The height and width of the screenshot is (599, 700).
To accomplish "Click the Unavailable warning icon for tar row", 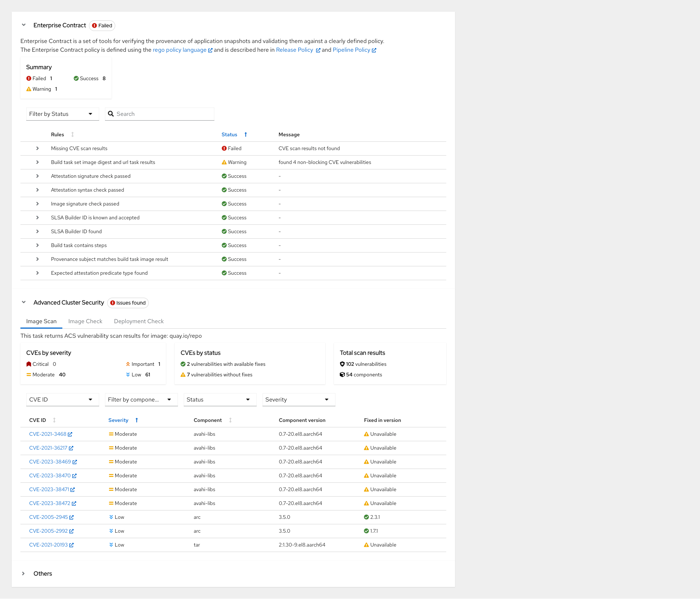I will [x=366, y=545].
